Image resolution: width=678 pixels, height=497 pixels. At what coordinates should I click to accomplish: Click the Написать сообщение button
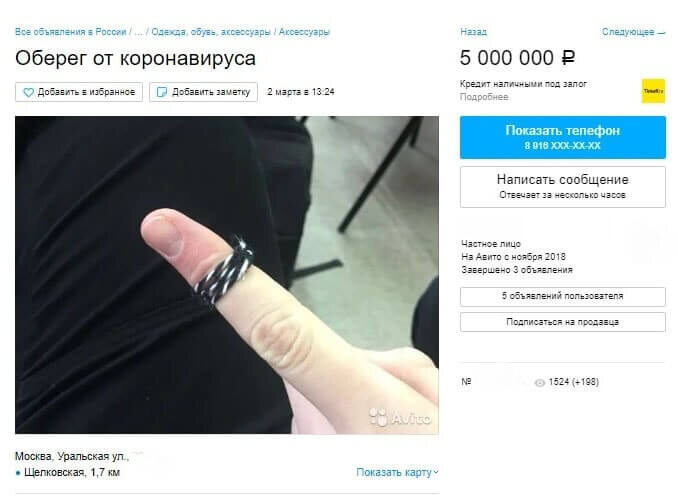(x=563, y=187)
